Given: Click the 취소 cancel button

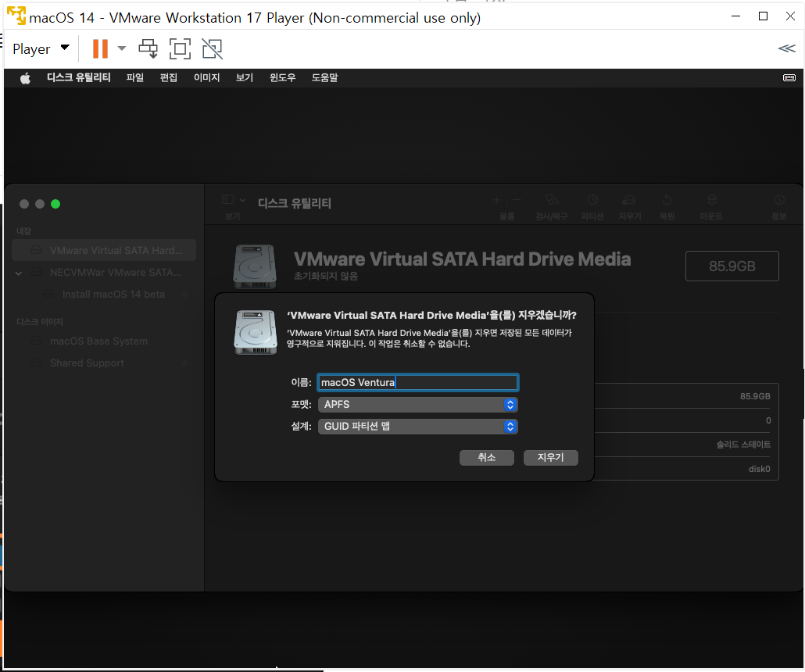Looking at the screenshot, I should point(486,457).
